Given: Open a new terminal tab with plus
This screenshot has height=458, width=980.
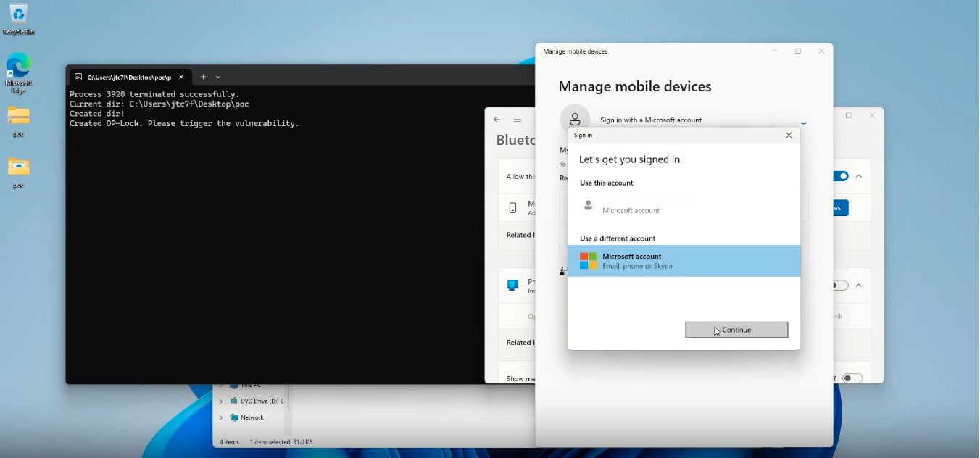Looking at the screenshot, I should (x=203, y=77).
